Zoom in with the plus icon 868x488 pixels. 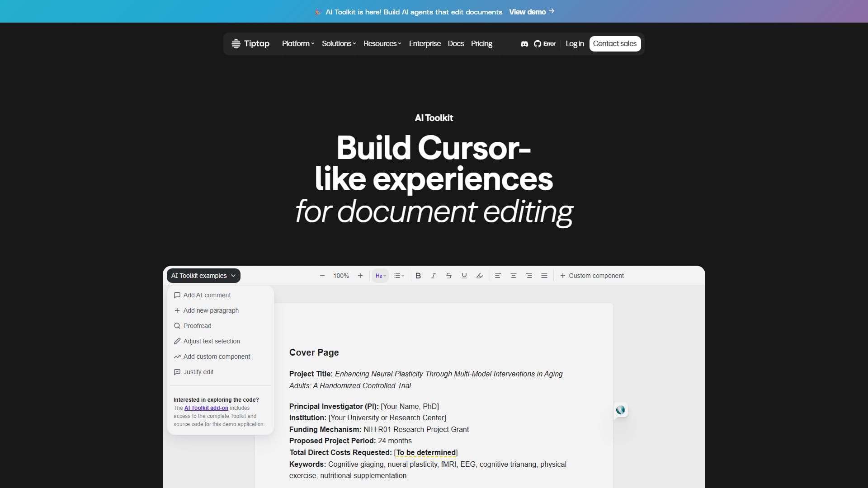coord(360,276)
